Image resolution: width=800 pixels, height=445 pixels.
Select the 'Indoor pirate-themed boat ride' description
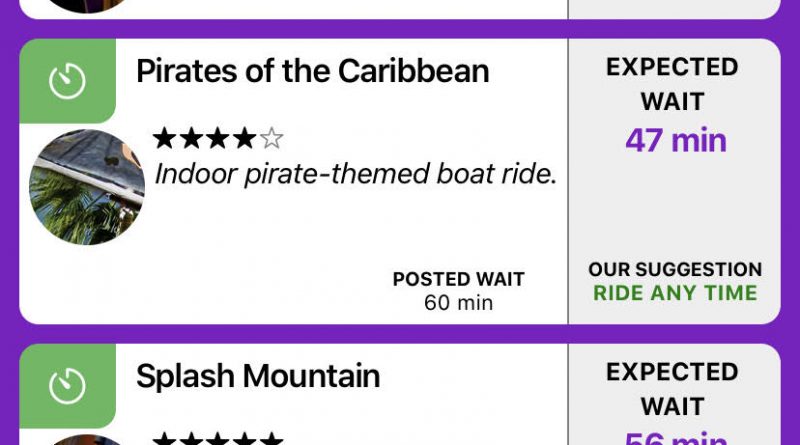point(355,174)
